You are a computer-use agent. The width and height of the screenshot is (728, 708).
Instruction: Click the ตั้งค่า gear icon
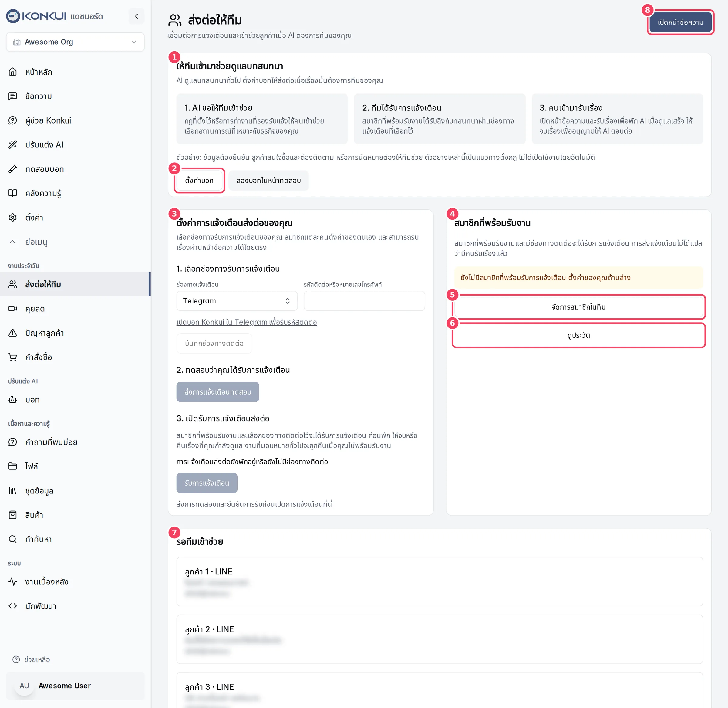click(13, 218)
